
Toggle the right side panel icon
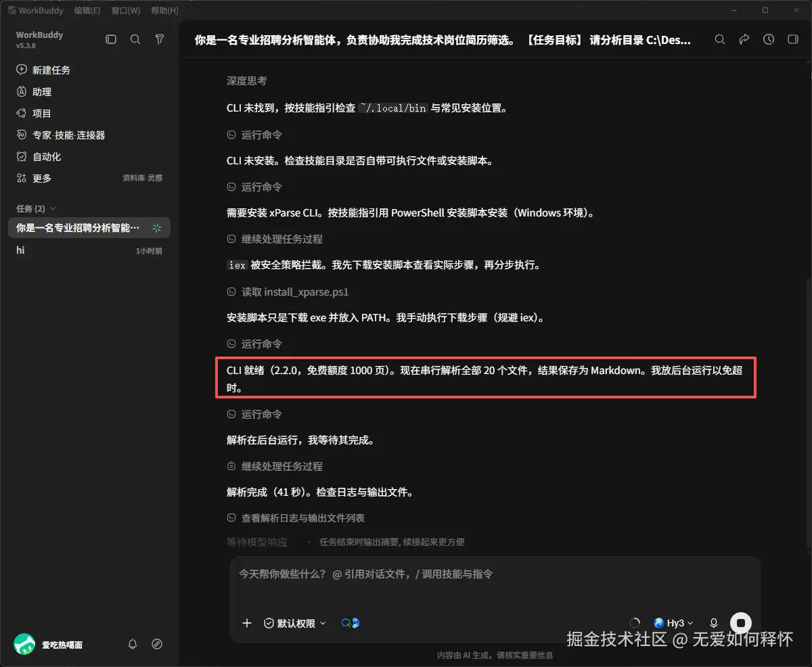pyautogui.click(x=793, y=40)
